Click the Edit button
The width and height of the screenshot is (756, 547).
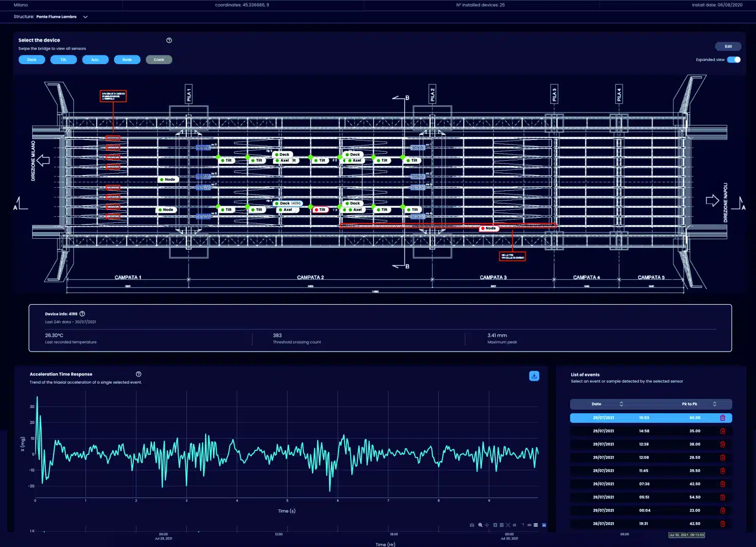pos(728,46)
